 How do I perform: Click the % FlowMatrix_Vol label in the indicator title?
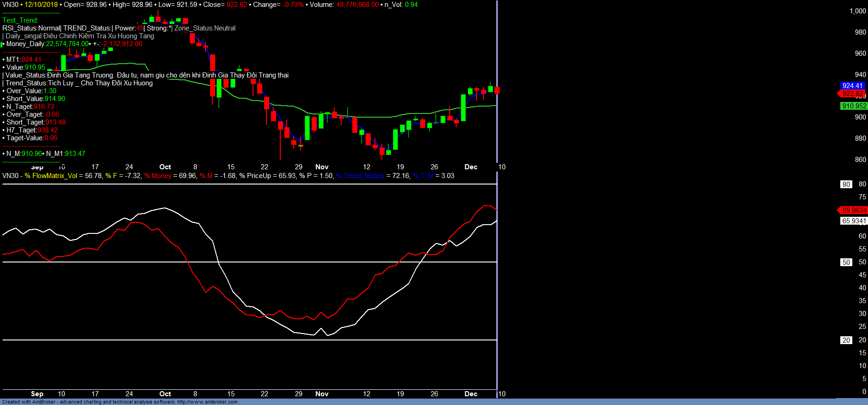point(51,176)
